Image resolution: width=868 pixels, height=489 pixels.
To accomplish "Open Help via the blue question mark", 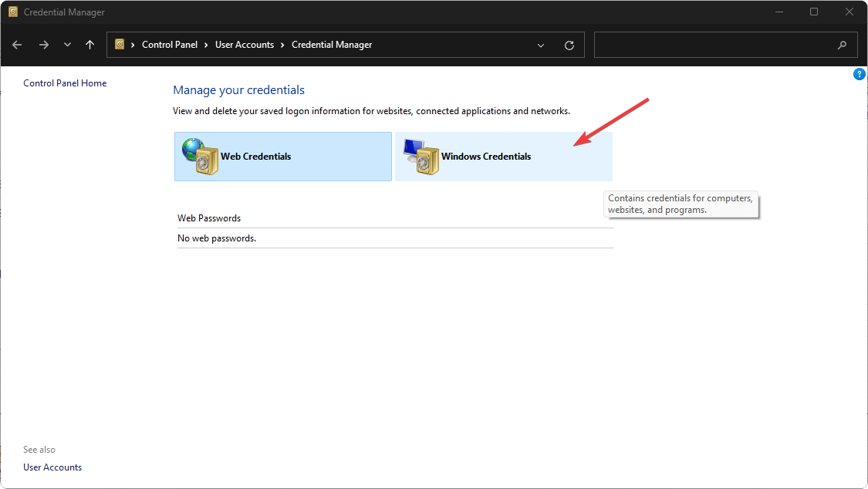I will (860, 74).
